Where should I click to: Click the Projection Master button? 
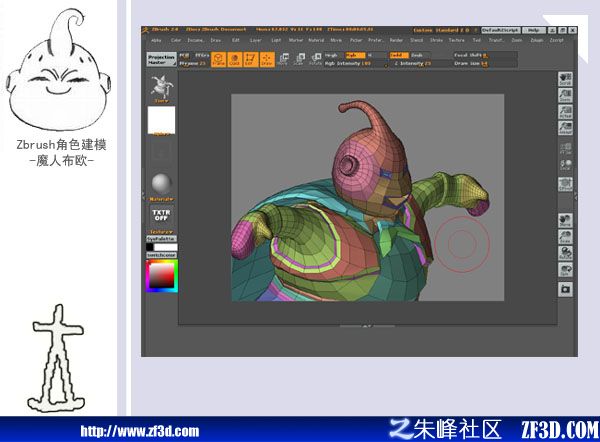161,59
